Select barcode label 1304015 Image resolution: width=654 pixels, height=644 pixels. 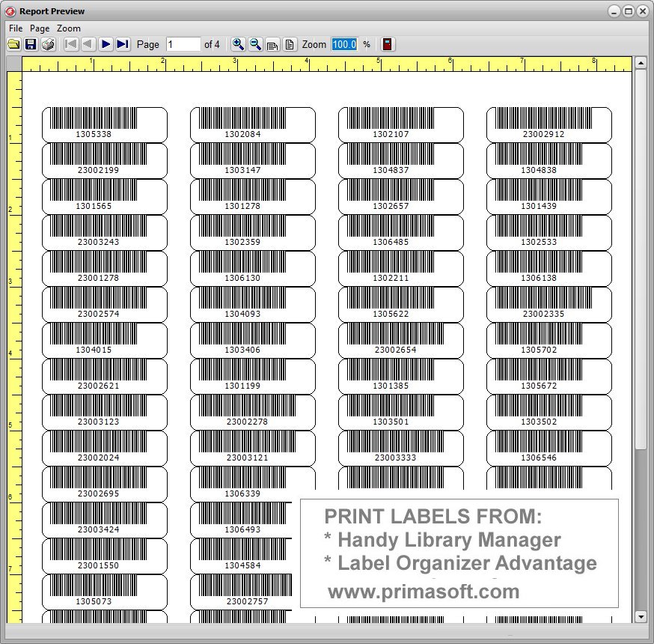(x=105, y=340)
